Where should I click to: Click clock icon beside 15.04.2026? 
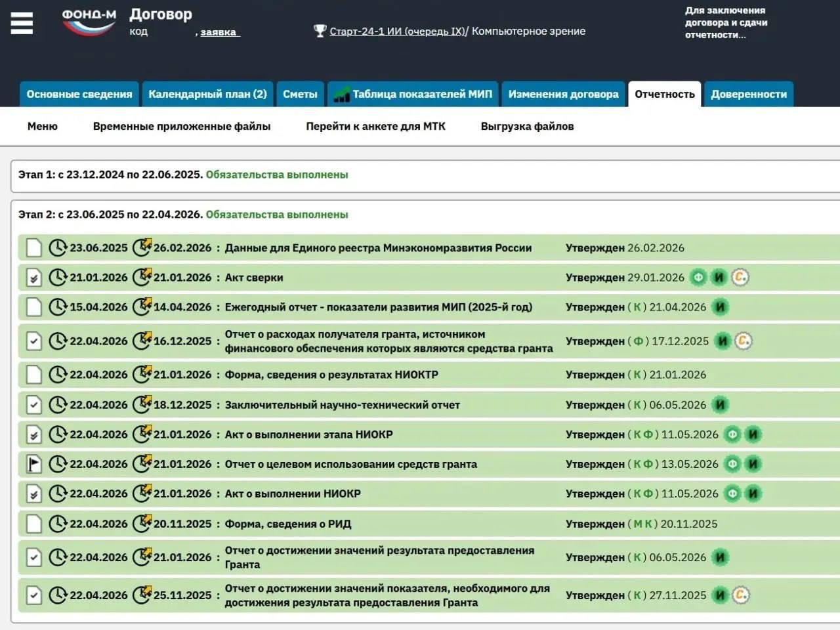tap(58, 307)
